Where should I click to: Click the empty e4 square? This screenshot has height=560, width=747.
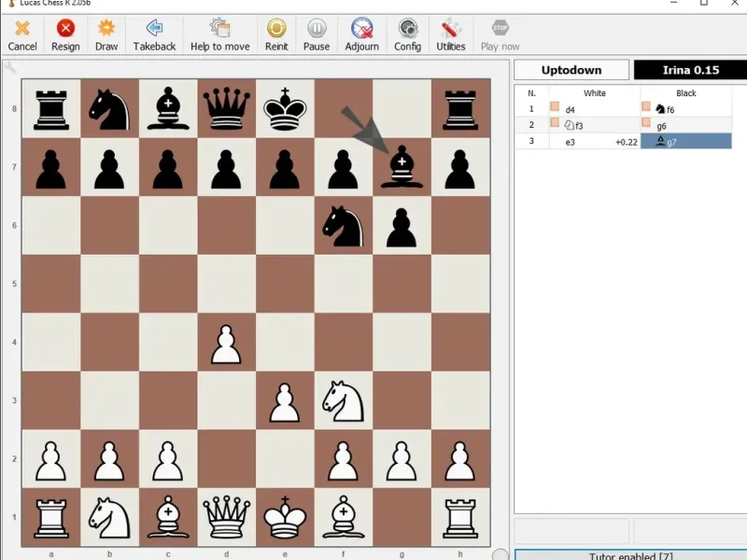(x=285, y=342)
